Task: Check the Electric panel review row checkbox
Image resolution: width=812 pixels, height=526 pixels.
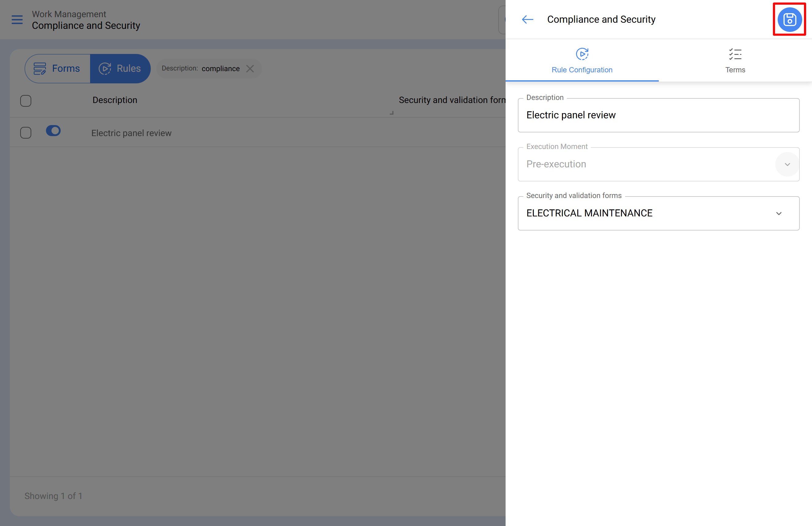Action: [x=26, y=133]
